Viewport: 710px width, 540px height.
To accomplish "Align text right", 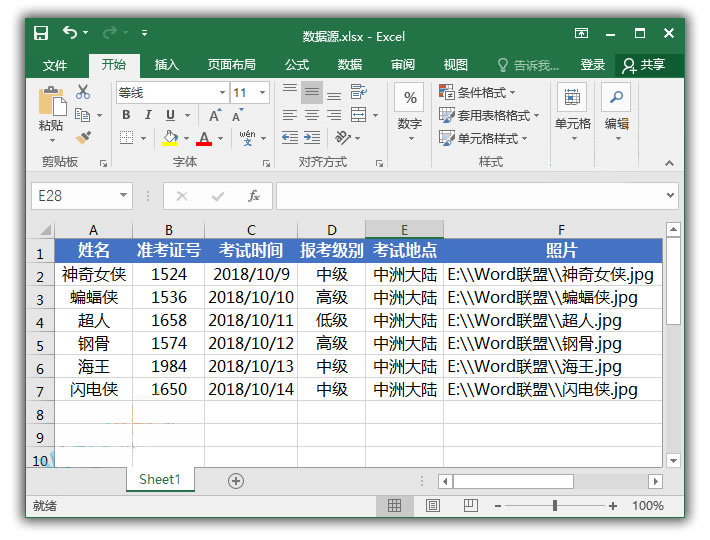I will [334, 115].
